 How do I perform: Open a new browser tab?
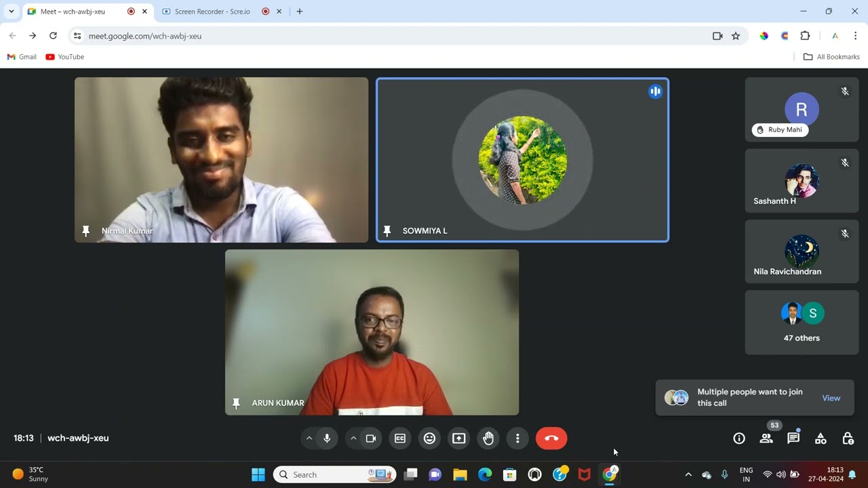tap(300, 12)
